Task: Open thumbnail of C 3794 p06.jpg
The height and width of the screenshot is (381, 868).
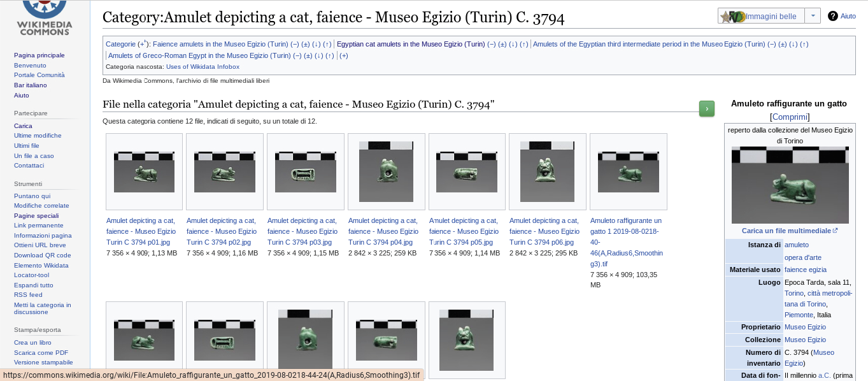Action: pos(547,171)
